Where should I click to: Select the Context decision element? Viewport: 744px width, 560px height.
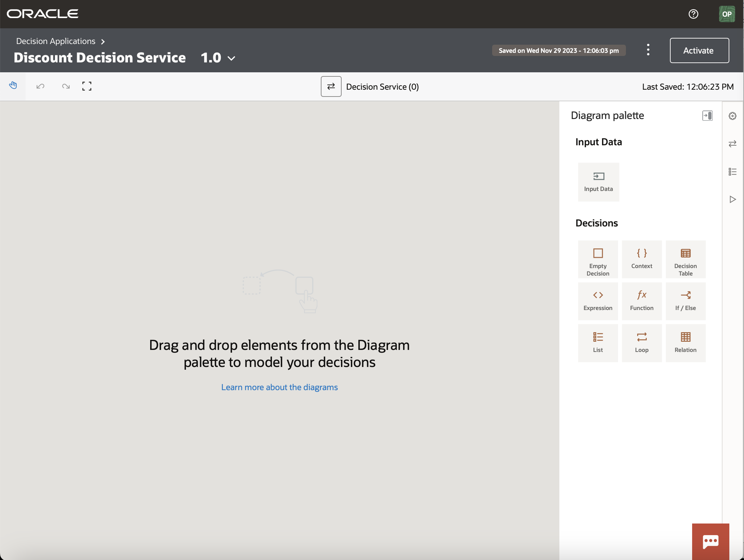pos(642,259)
